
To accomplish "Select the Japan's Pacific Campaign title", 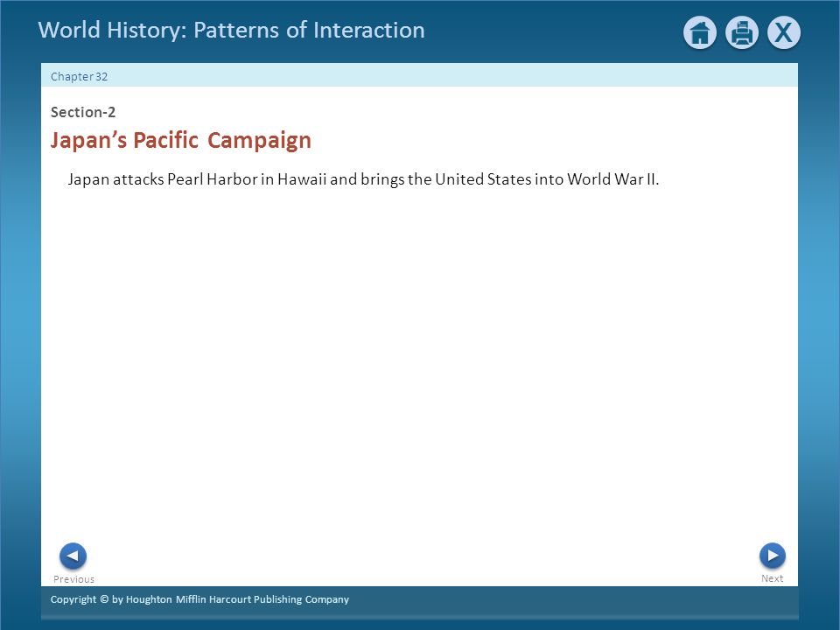I will pyautogui.click(x=181, y=140).
